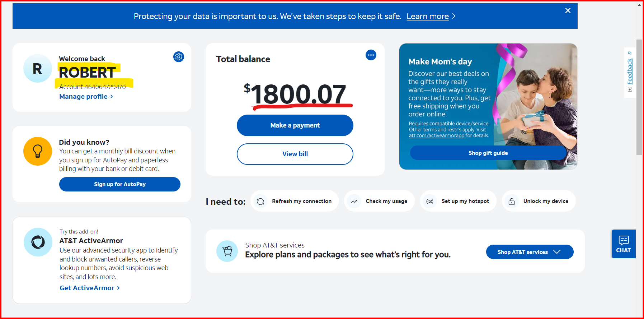This screenshot has height=319, width=644.
Task: Click the ROBERT name heading
Action: click(x=87, y=72)
